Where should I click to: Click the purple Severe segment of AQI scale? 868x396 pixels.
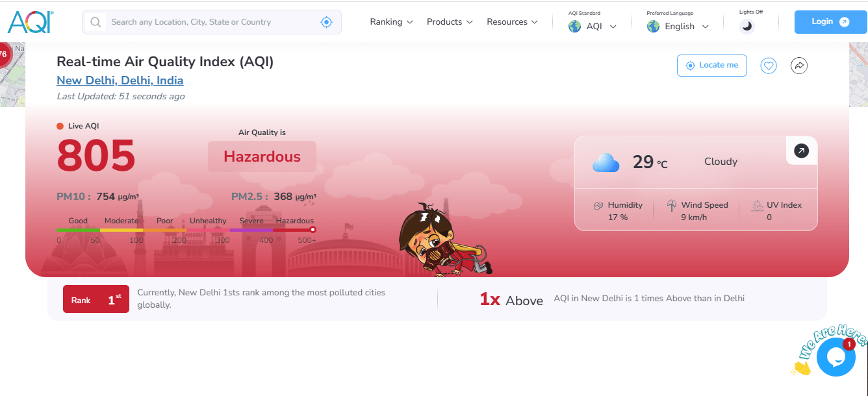point(251,230)
